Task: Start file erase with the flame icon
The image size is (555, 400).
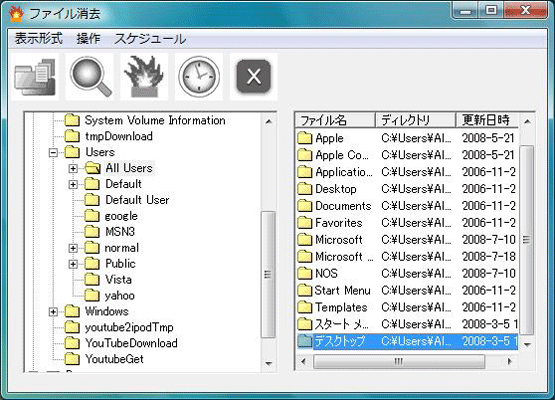Action: (x=144, y=77)
